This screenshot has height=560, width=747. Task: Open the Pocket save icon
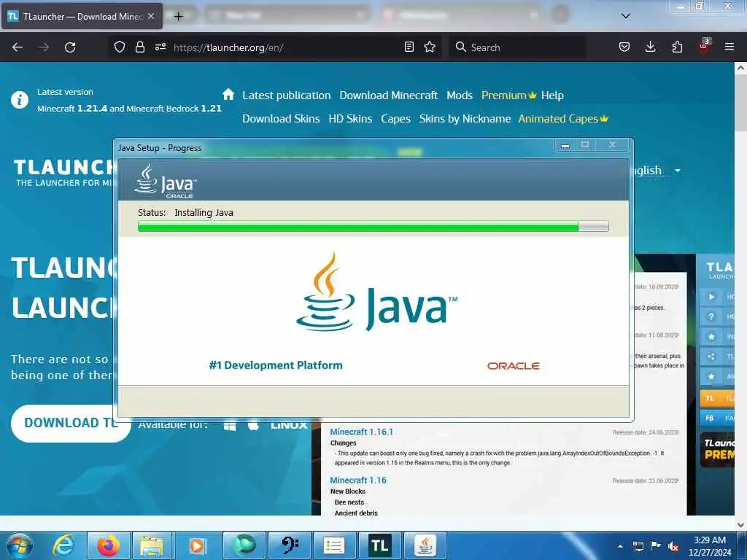coord(624,47)
